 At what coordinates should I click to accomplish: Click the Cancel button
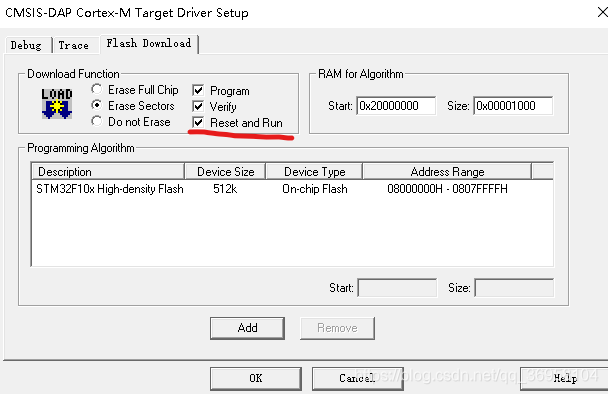coord(358,378)
